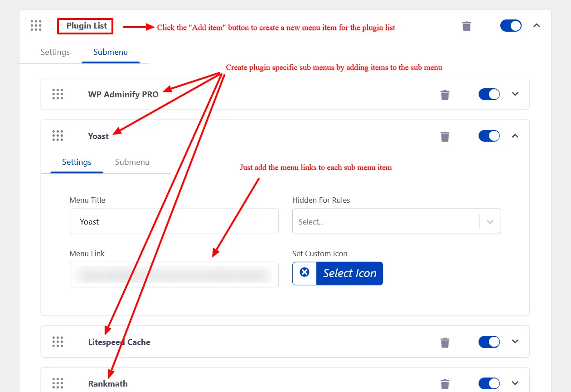The height and width of the screenshot is (392, 571).
Task: Delete the Rankmath submenu item
Action: (x=445, y=384)
